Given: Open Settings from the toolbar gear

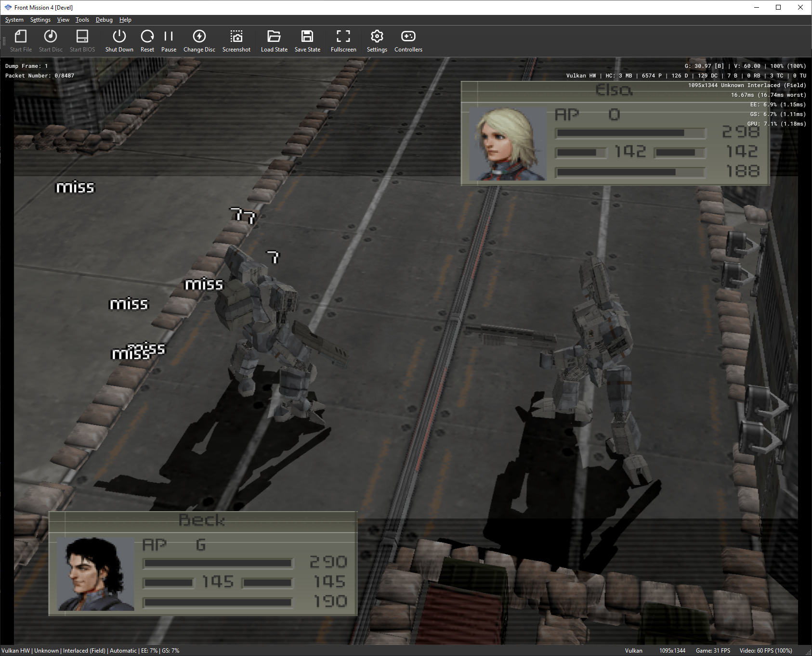Looking at the screenshot, I should pos(377,41).
